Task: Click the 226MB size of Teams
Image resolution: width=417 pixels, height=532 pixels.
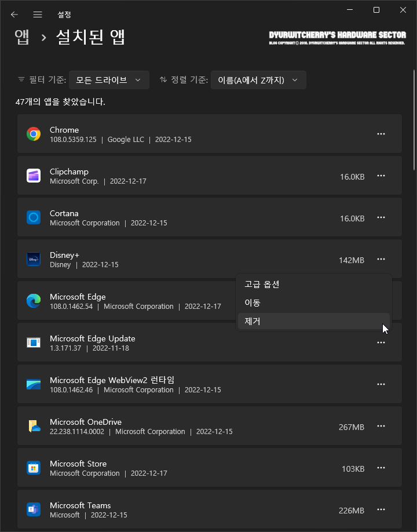Action: (352, 511)
